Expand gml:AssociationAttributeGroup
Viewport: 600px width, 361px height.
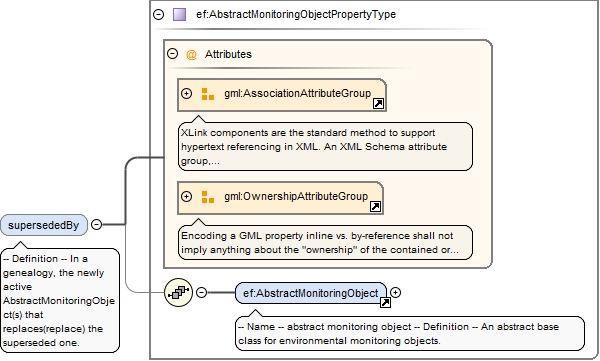click(186, 93)
